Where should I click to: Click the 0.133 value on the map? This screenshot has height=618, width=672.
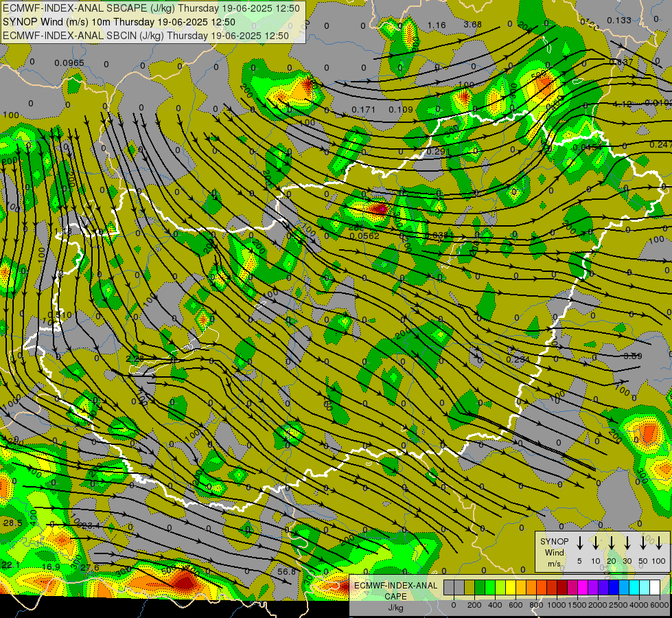(x=619, y=20)
